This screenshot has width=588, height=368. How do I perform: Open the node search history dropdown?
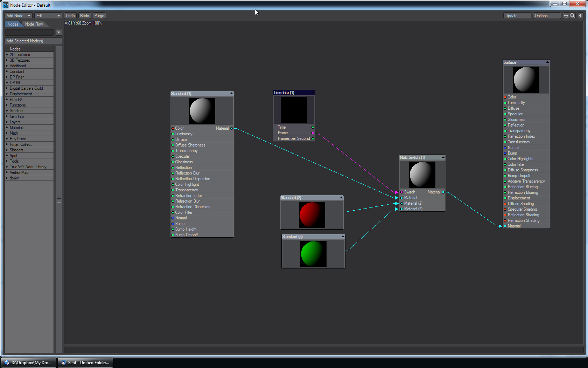click(59, 33)
